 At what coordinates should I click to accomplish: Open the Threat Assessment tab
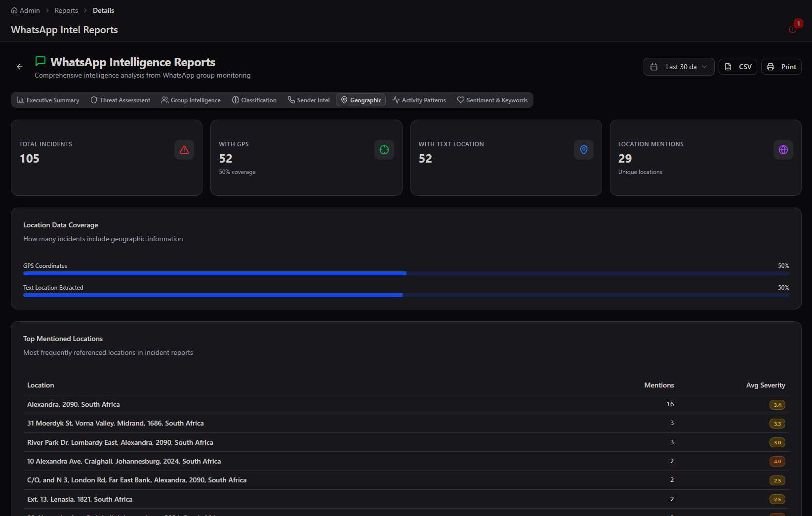[121, 100]
